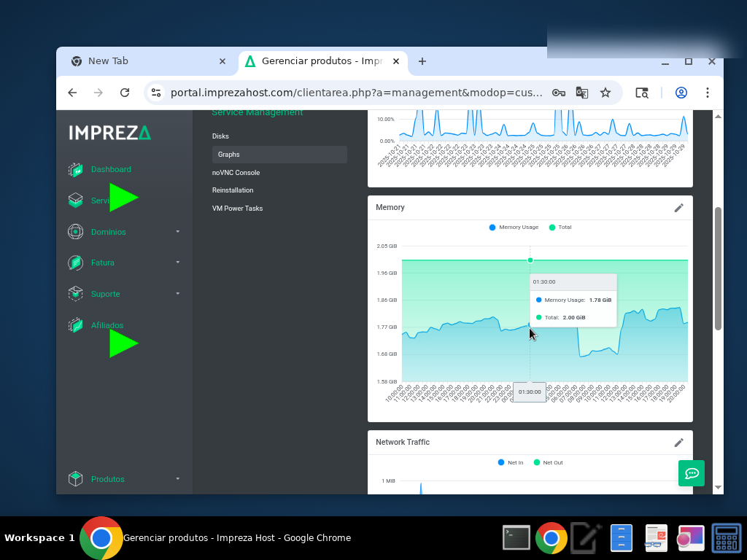This screenshot has width=747, height=560.
Task: Open the Disks menu item
Action: click(220, 136)
